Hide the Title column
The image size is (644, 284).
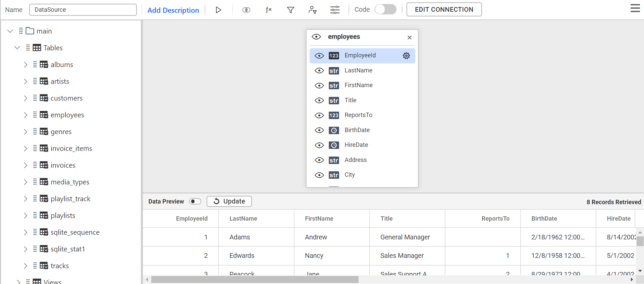point(319,101)
